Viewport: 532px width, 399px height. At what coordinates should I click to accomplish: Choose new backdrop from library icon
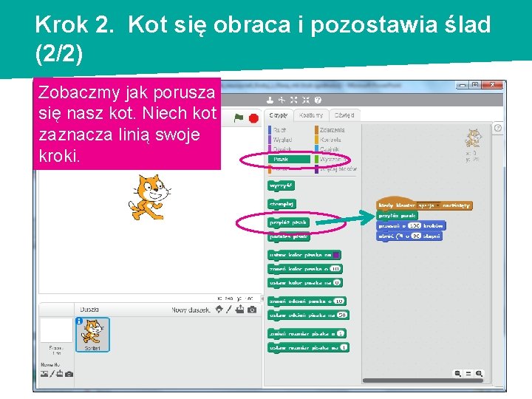click(x=44, y=374)
